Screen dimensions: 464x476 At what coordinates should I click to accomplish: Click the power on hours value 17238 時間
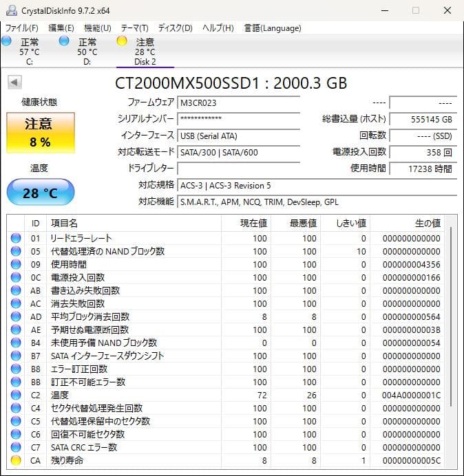[423, 168]
